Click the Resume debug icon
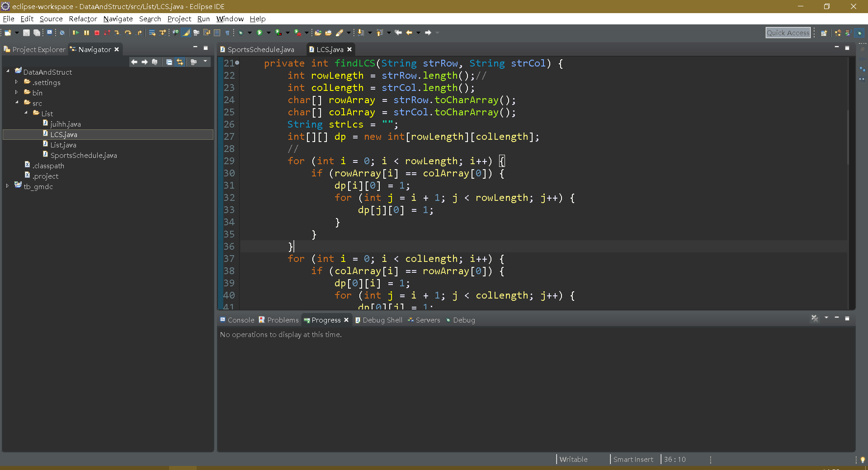This screenshot has width=868, height=470. pos(75,33)
